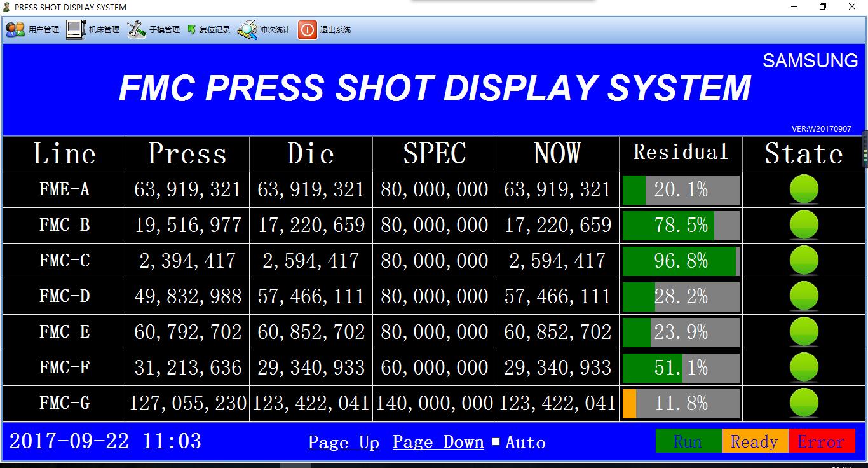The width and height of the screenshot is (868, 468).
Task: Click the 78.5% residual bar for FMC-B
Action: point(681,225)
